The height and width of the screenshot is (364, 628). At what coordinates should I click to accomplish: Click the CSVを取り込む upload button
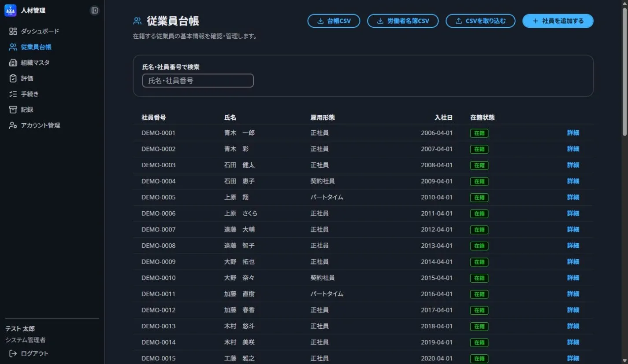pos(480,21)
